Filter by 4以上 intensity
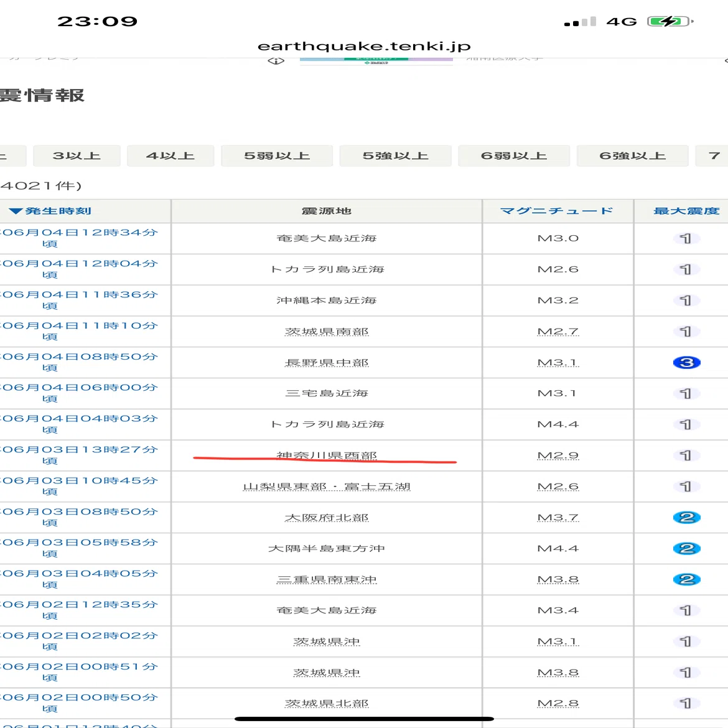This screenshot has width=728, height=728. [170, 156]
